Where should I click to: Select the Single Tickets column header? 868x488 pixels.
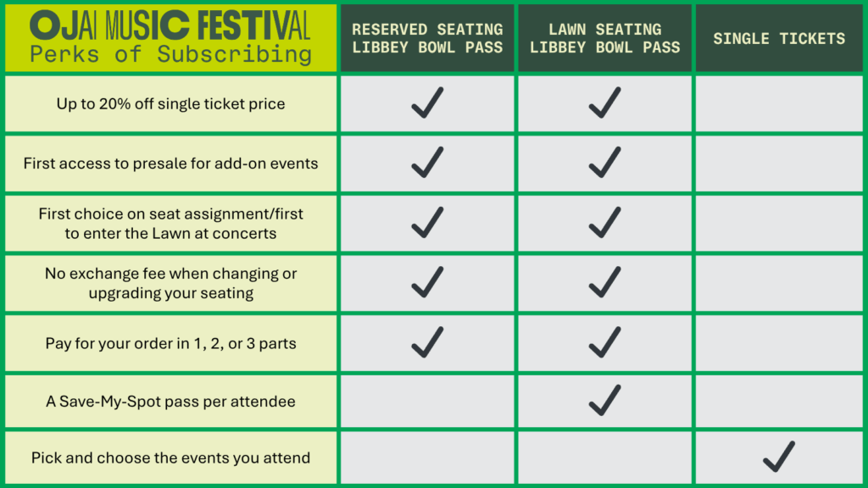(778, 38)
